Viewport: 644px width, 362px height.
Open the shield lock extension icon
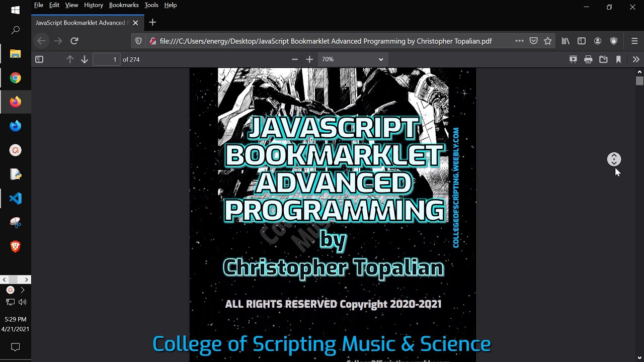tap(614, 41)
